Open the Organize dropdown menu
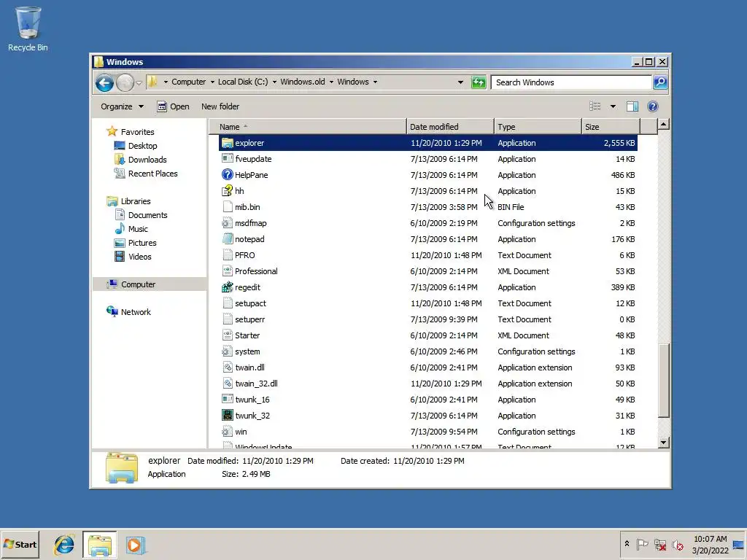 (x=122, y=106)
